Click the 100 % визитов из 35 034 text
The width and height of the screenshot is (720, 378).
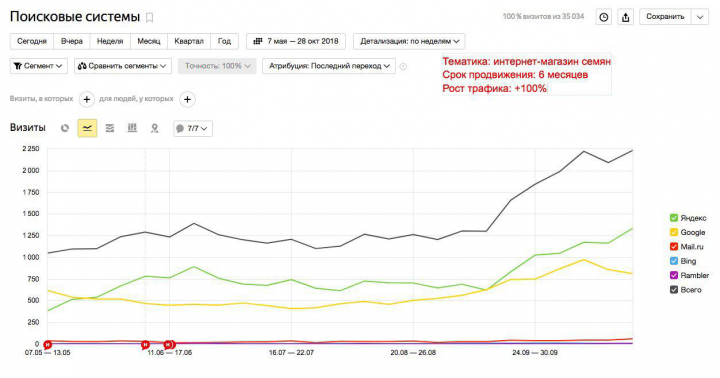point(543,17)
